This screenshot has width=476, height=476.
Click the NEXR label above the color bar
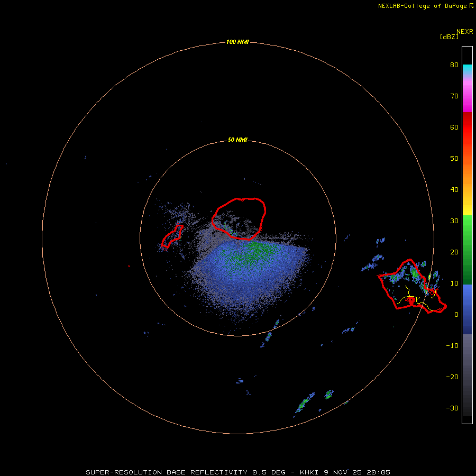[x=465, y=32]
